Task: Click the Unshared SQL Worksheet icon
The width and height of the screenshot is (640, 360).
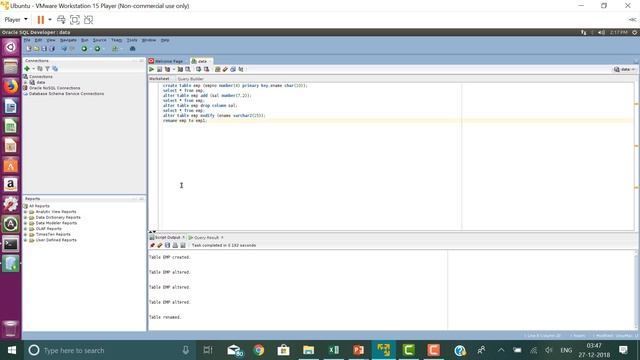Action: (x=218, y=69)
